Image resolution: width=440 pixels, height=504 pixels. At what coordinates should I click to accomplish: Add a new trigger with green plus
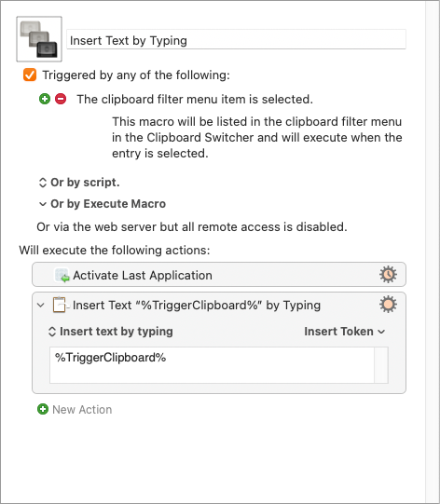click(x=45, y=99)
